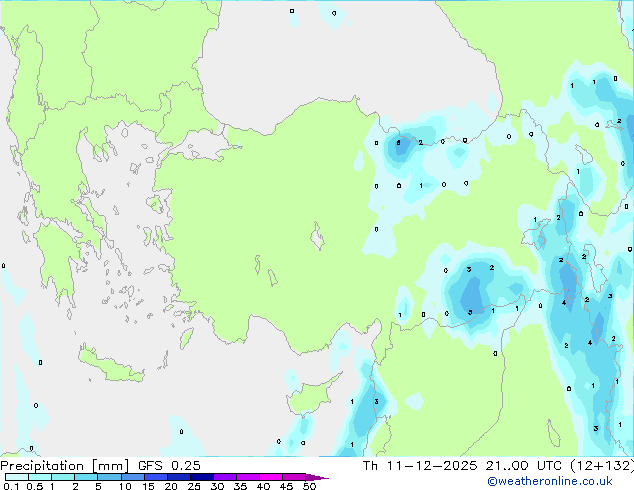Select the 5–10 mm legend color swatch
This screenshot has width=634, height=490.
[109, 477]
